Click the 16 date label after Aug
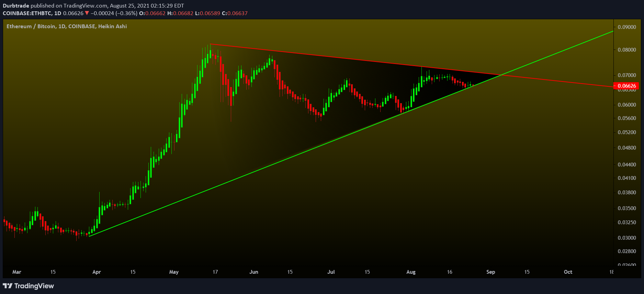 click(x=449, y=272)
